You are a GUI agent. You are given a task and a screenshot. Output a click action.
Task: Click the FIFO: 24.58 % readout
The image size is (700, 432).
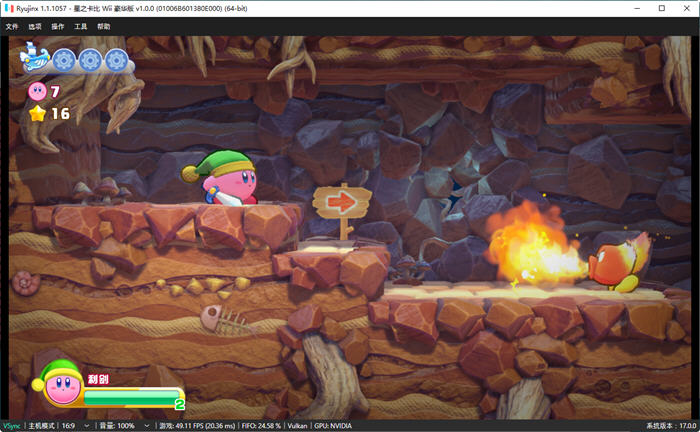coord(261,426)
